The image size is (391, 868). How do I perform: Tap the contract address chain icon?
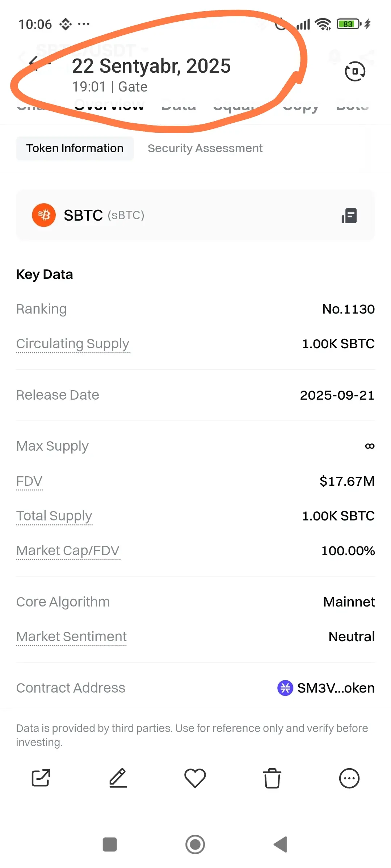tap(285, 688)
